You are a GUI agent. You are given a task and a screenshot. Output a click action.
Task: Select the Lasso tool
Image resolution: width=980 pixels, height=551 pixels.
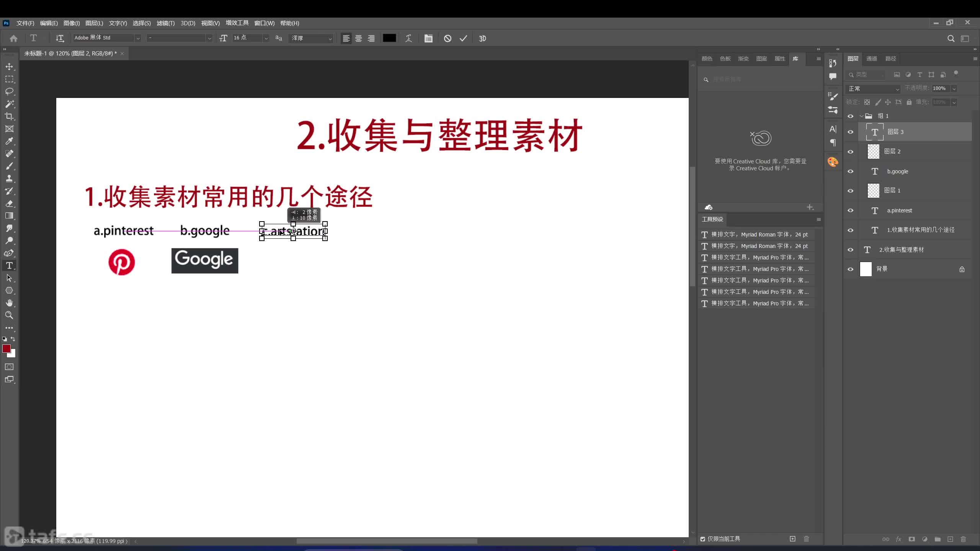coord(9,91)
